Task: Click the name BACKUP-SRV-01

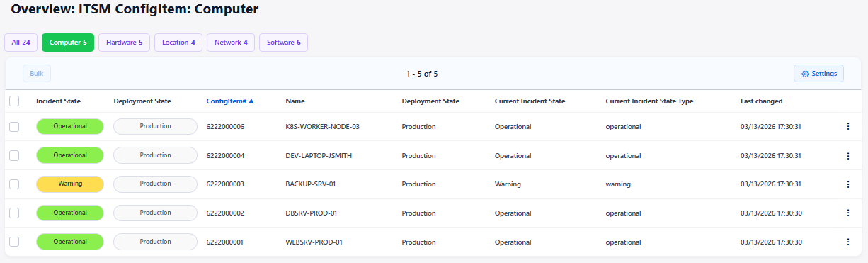Action: [x=310, y=184]
